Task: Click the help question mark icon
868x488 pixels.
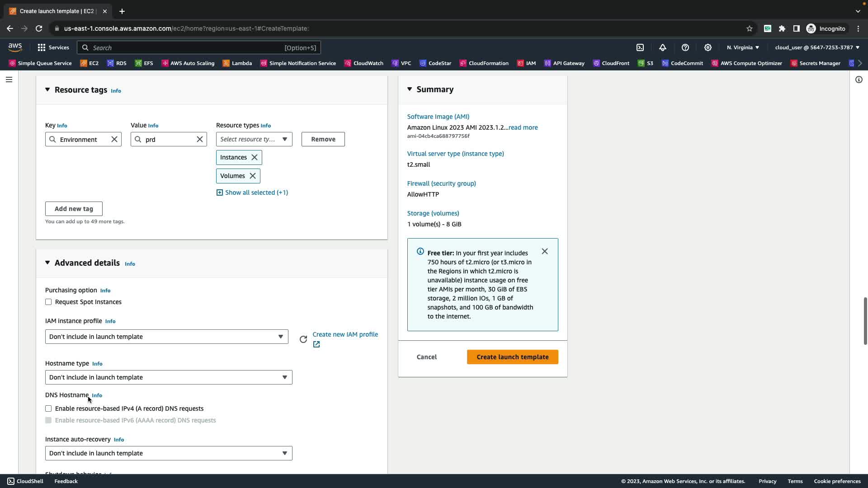Action: (x=685, y=47)
